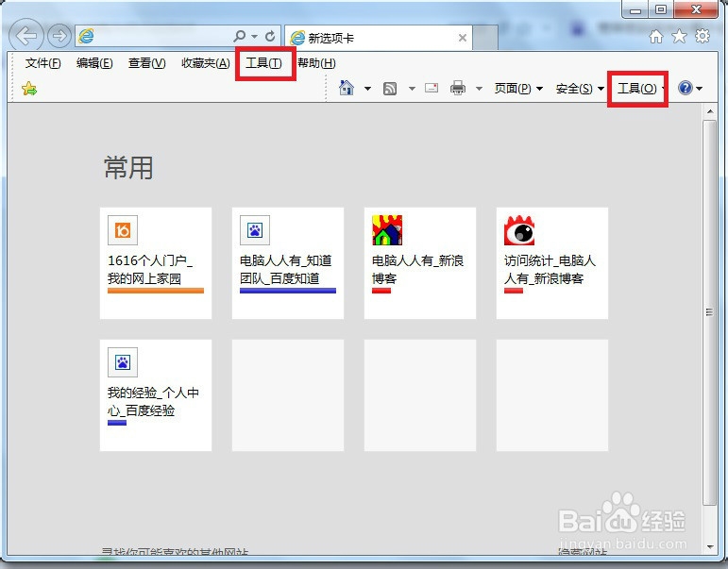The image size is (728, 569).
Task: Click the RSS feeds icon
Action: click(x=390, y=88)
